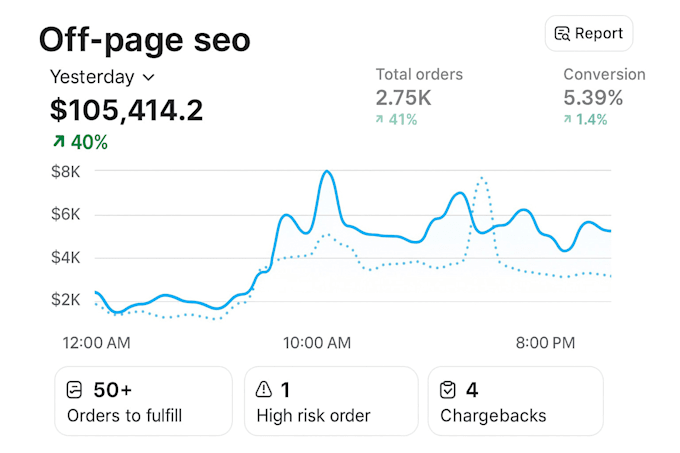This screenshot has height=453, width=680.
Task: Click the dotted comparison line's tallest spike
Action: pos(482,178)
